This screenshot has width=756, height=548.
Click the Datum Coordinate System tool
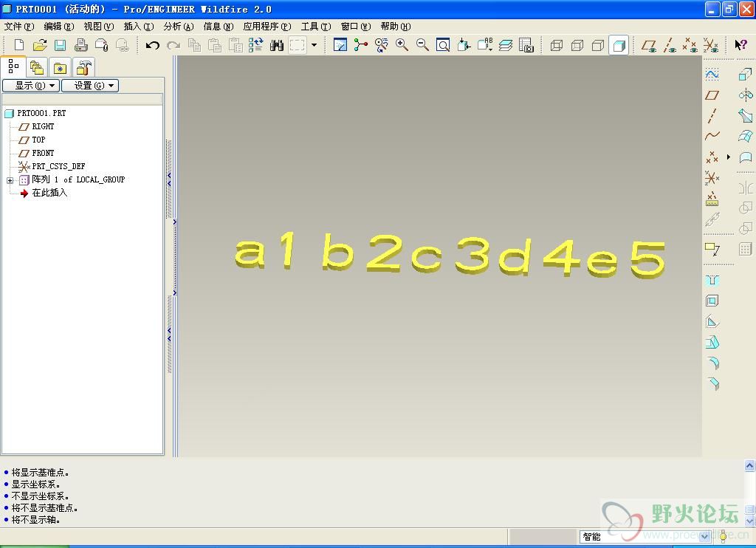712,178
